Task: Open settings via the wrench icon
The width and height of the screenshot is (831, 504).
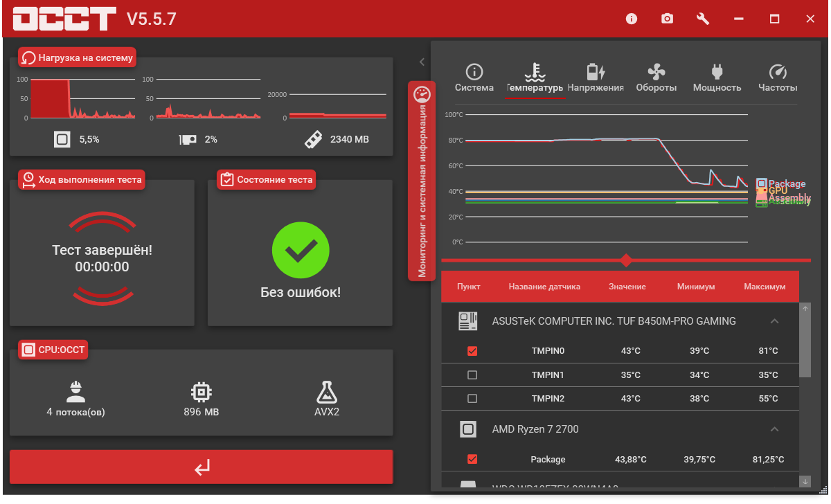Action: [x=703, y=19]
